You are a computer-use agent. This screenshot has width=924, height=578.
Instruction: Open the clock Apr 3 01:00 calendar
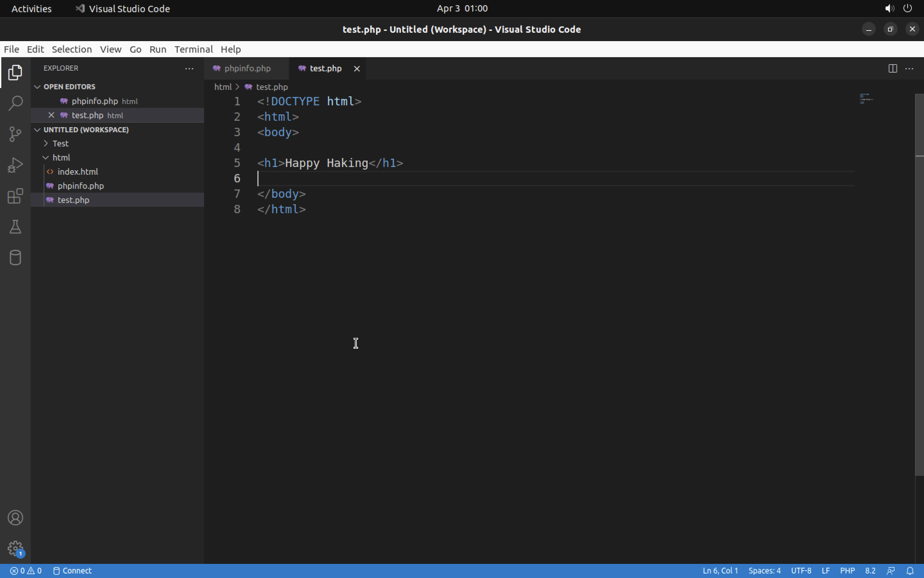(462, 8)
